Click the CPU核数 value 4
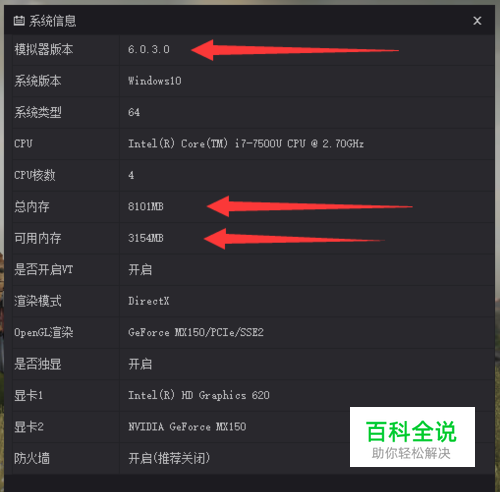Screen dimensions: 500x492 coord(131,175)
